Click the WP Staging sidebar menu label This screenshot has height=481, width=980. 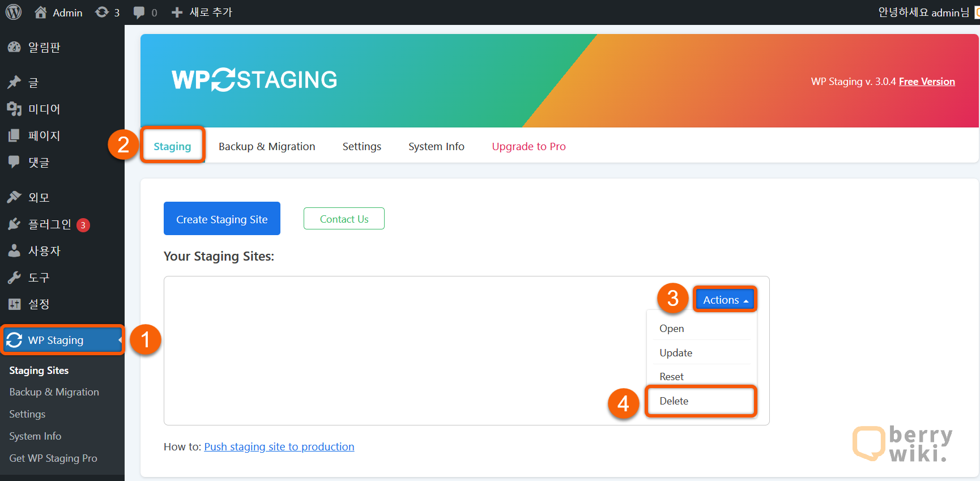pyautogui.click(x=56, y=340)
